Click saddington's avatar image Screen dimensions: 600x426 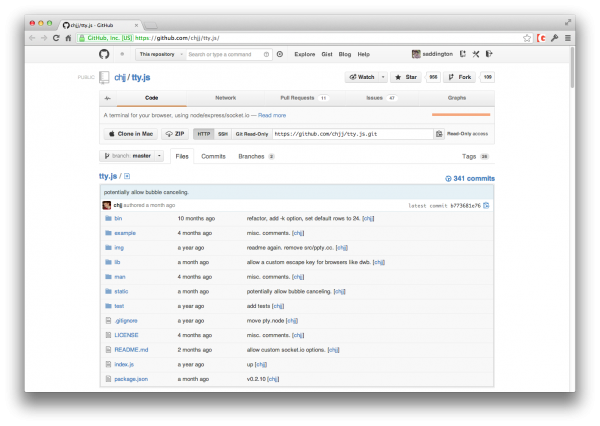click(x=416, y=54)
